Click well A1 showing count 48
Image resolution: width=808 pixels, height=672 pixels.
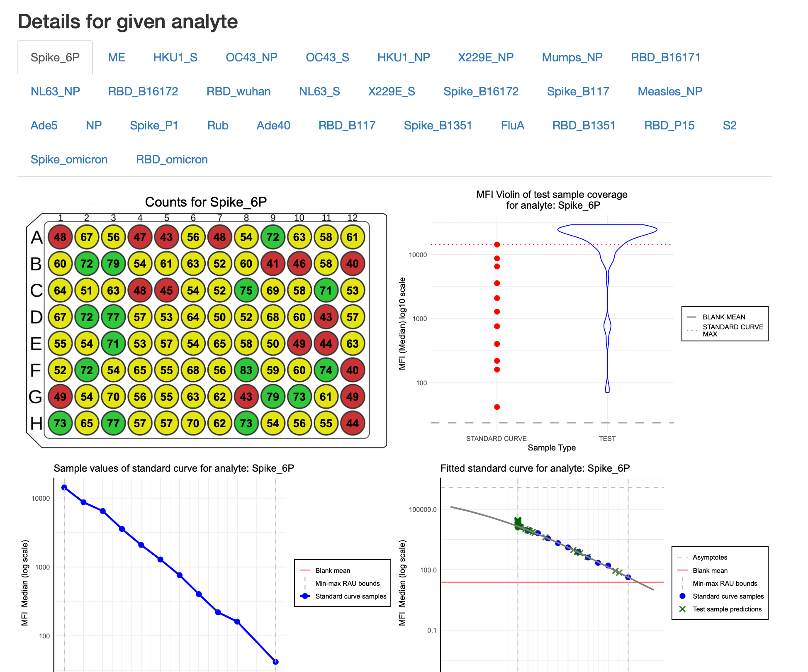[60, 237]
